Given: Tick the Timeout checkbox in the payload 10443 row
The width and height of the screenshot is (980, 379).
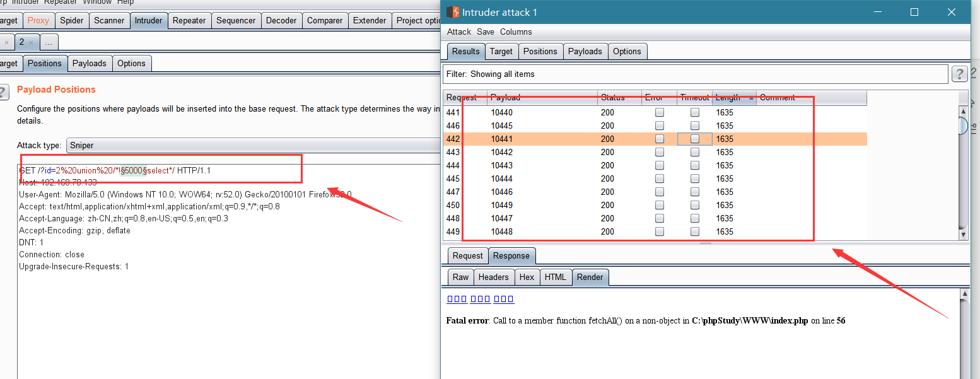Looking at the screenshot, I should coord(695,165).
